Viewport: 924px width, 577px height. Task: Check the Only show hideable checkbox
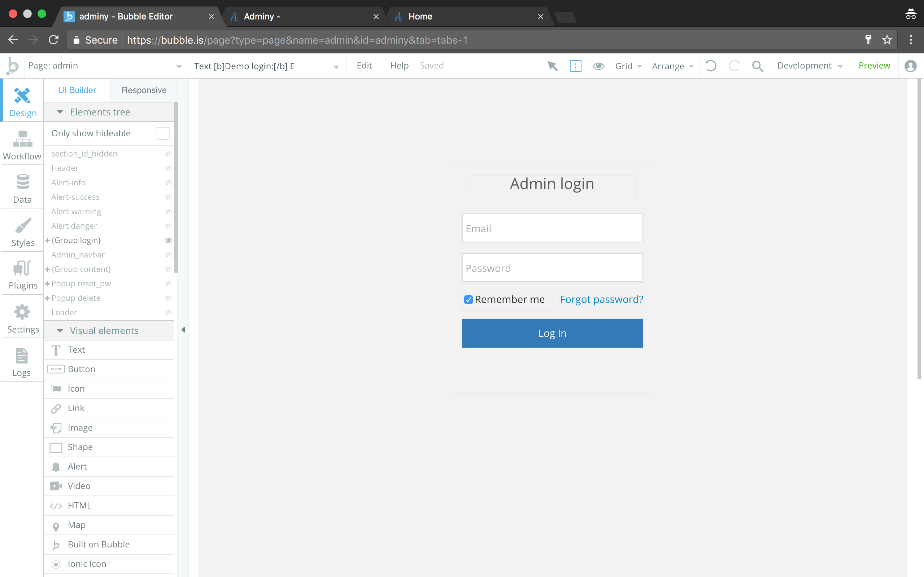pos(163,133)
